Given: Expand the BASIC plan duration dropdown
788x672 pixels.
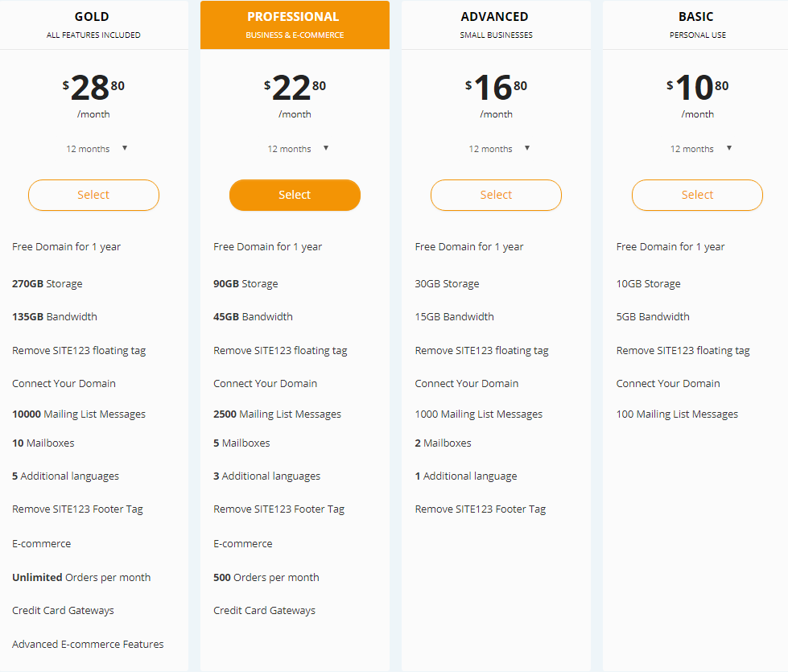Looking at the screenshot, I should coord(698,148).
